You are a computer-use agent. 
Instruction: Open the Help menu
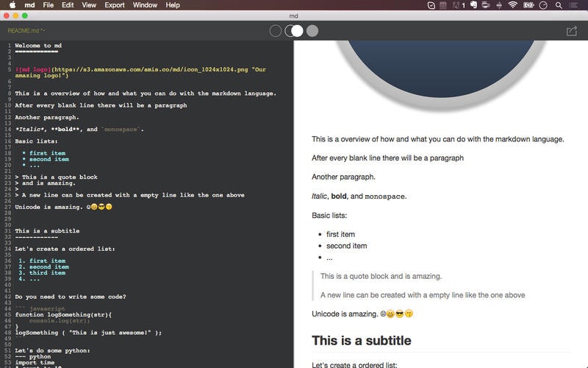(173, 5)
